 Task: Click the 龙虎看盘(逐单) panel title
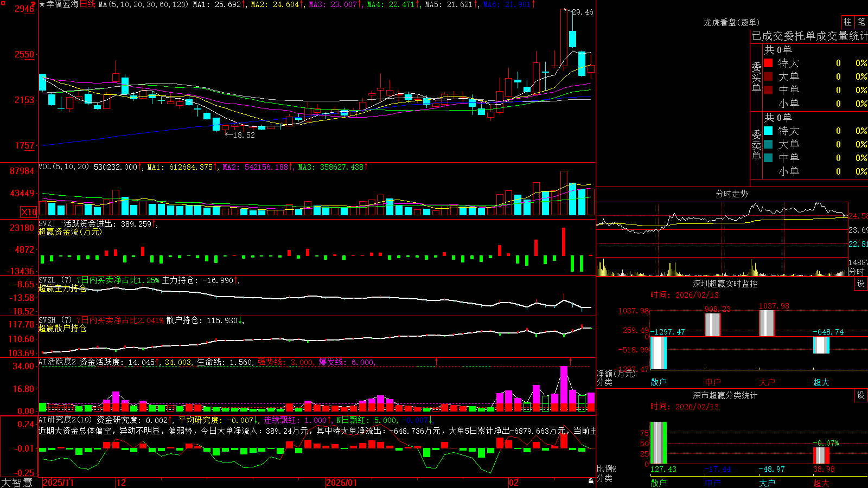point(732,22)
